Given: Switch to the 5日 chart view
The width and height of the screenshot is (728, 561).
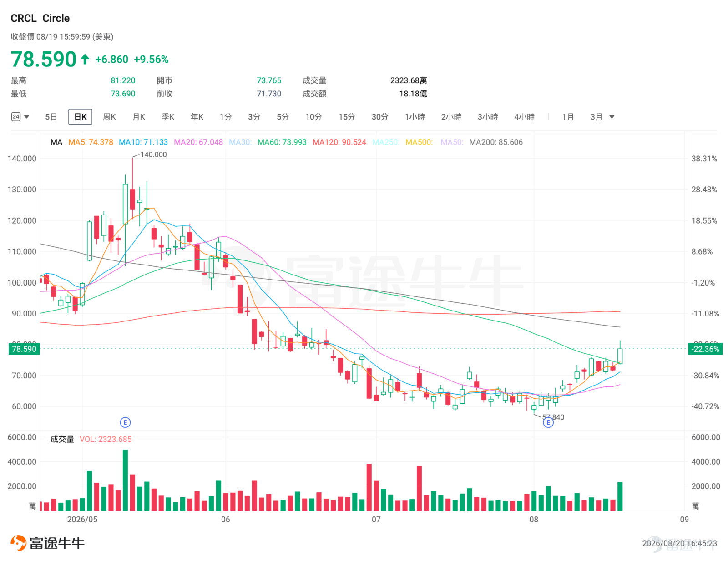Looking at the screenshot, I should pos(51,117).
